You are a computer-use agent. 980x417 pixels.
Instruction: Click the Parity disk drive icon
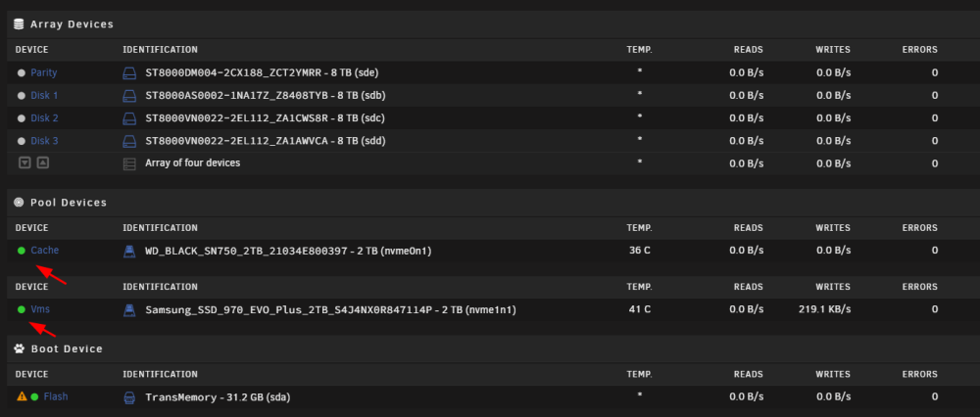128,73
